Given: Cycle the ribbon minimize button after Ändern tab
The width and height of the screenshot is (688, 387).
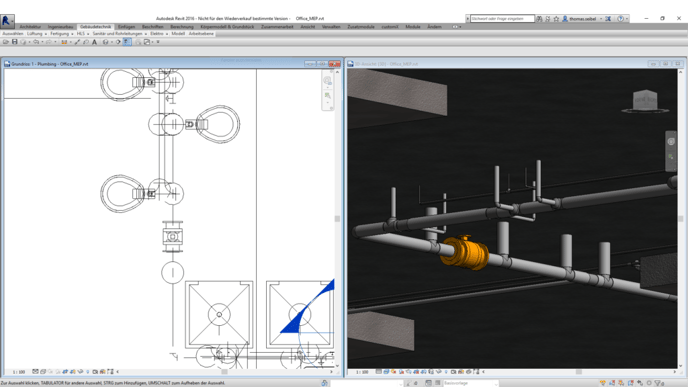Looking at the screenshot, I should [x=455, y=27].
